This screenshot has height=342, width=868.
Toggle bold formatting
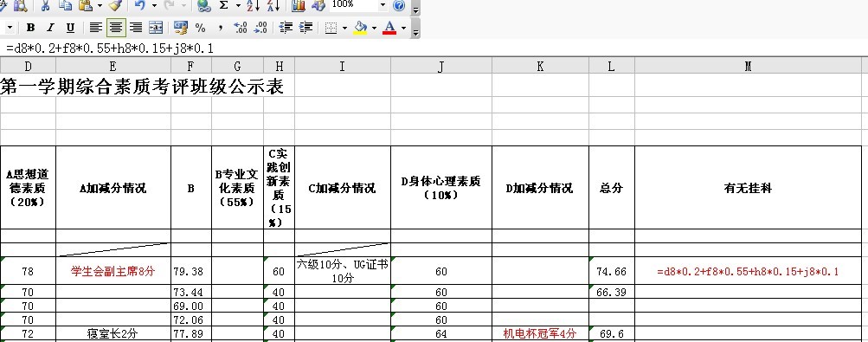tap(31, 27)
